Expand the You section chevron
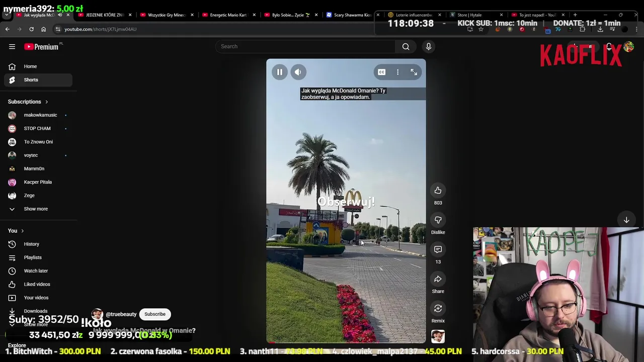The width and height of the screenshot is (644, 362). pyautogui.click(x=22, y=231)
